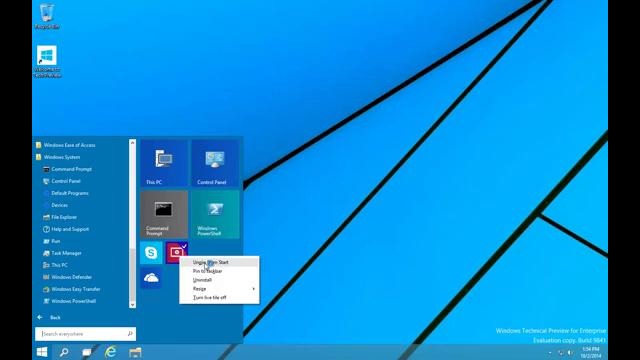Choose Pin to taskbar
Screen dimensions: 640x360
219,271
